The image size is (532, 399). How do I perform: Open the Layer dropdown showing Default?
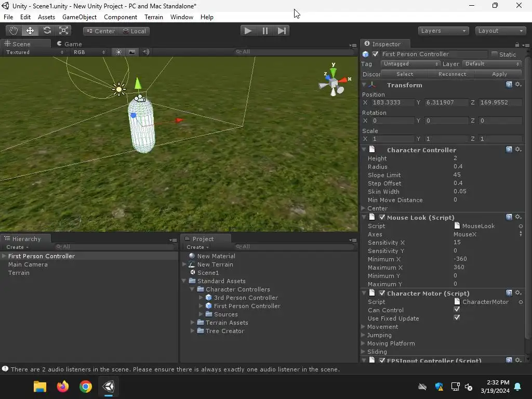(x=491, y=64)
